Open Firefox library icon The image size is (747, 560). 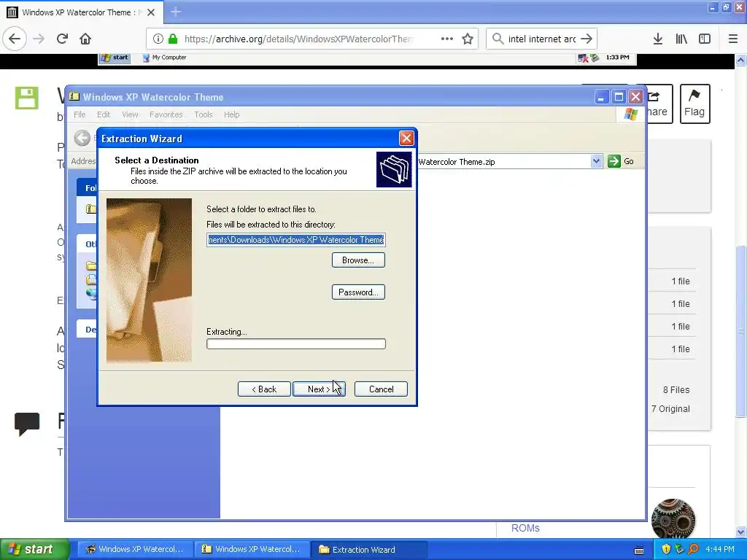tap(681, 39)
